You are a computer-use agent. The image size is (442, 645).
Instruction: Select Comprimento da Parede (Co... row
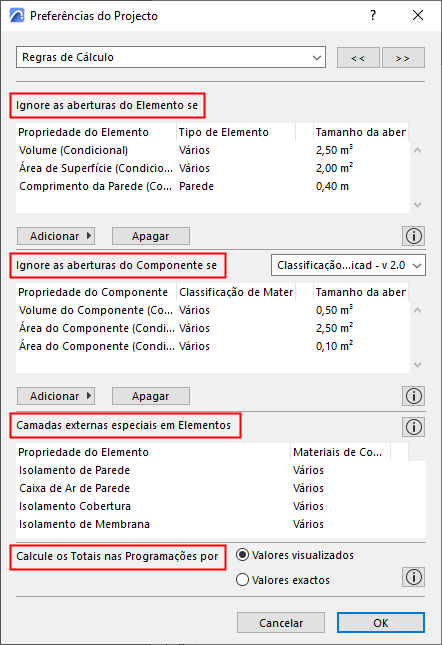[213, 186]
